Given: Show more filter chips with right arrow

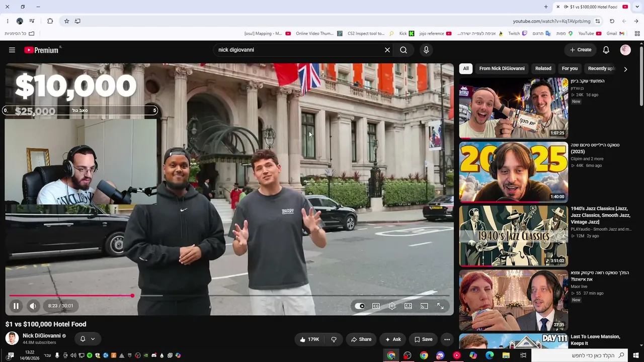Looking at the screenshot, I should [625, 69].
